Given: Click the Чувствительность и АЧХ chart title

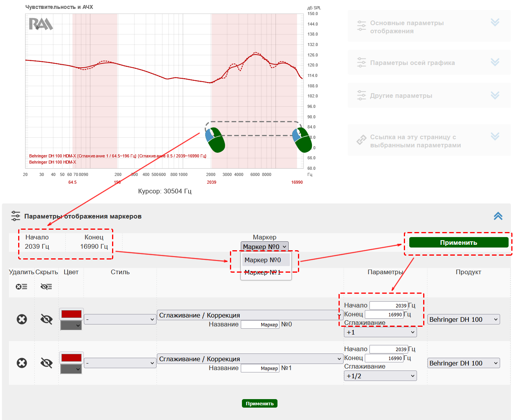Looking at the screenshot, I should pos(59,7).
